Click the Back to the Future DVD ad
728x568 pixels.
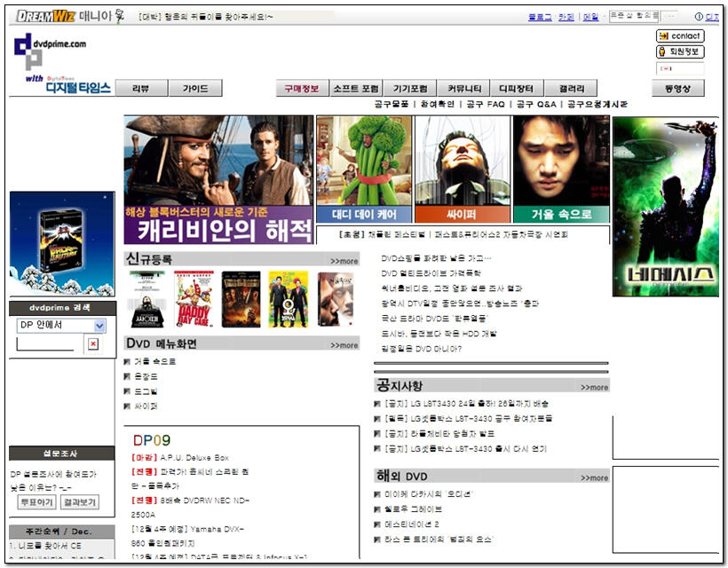62,244
